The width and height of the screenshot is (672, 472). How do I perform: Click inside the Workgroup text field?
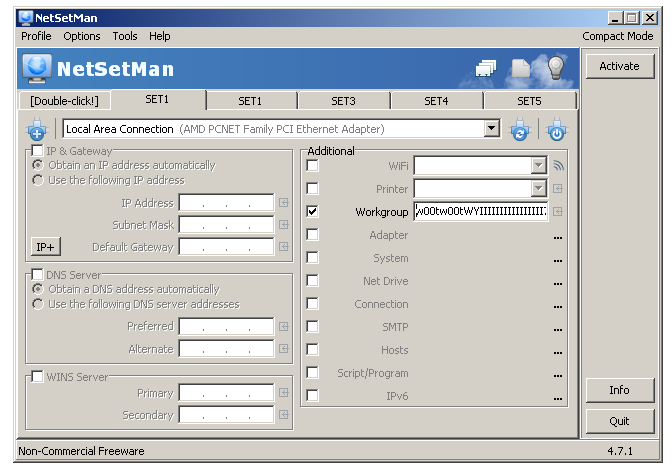(480, 212)
